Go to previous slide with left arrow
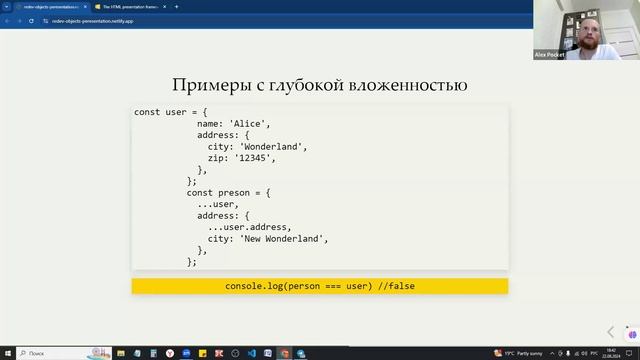This screenshot has width=640, height=360. 611,332
